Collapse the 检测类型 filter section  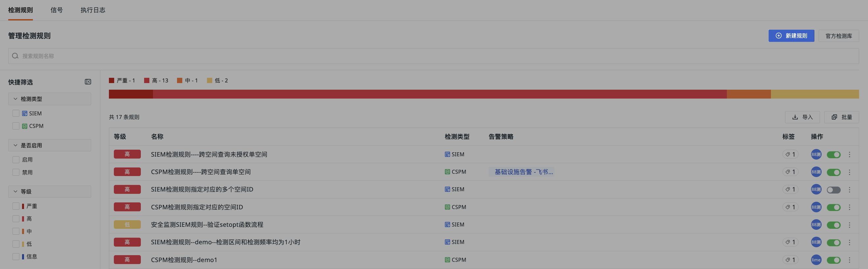tap(15, 99)
